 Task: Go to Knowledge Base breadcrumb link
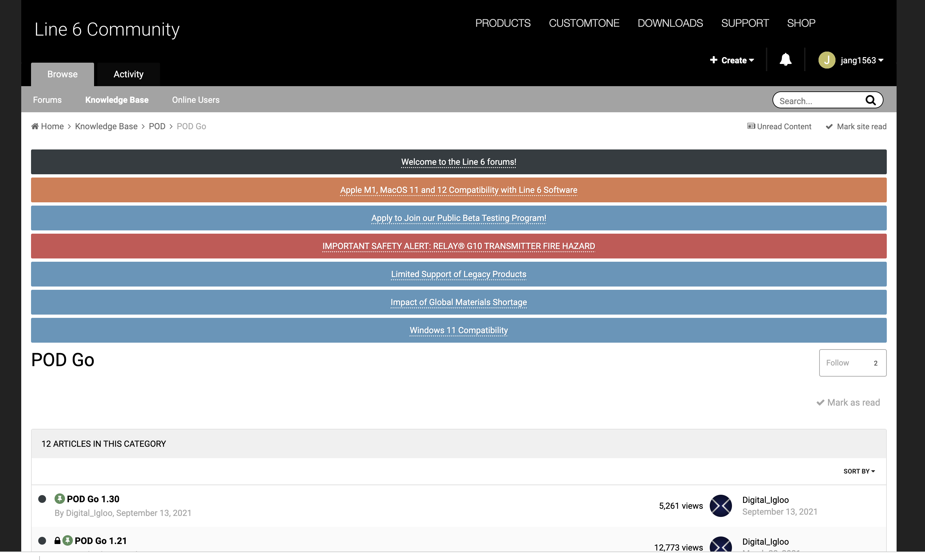coord(106,126)
